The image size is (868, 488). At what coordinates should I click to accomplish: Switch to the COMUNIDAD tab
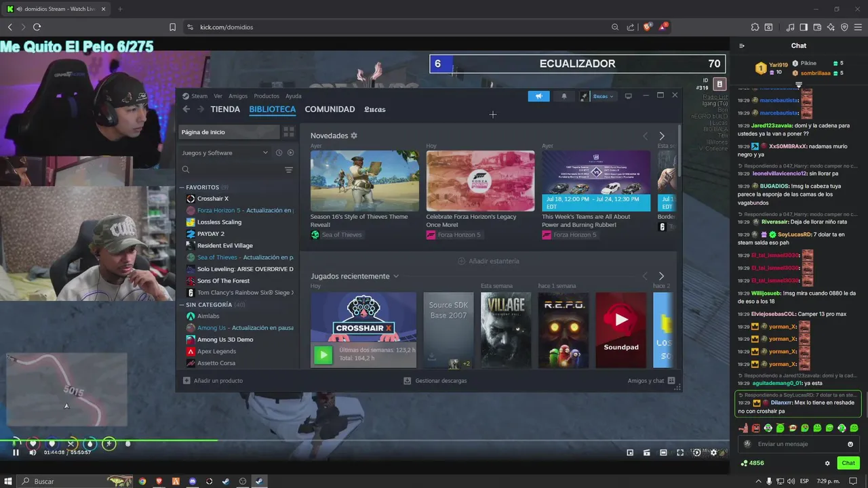330,109
